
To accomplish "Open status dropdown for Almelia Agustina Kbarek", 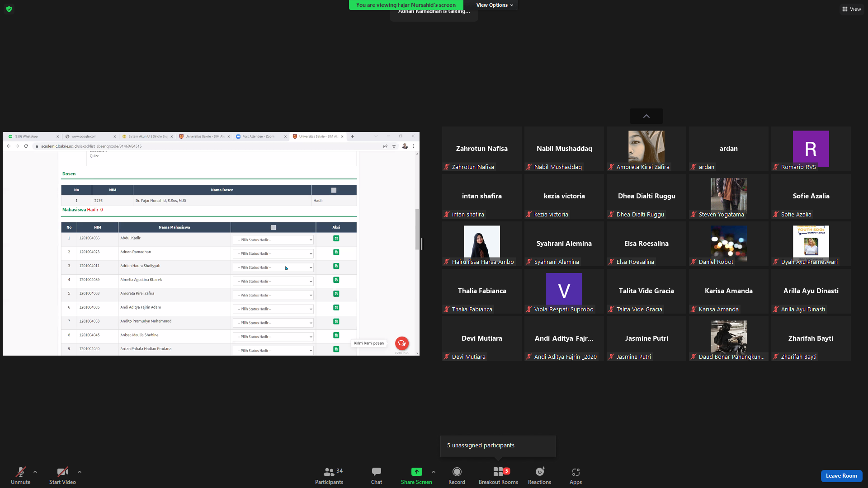I will (274, 282).
